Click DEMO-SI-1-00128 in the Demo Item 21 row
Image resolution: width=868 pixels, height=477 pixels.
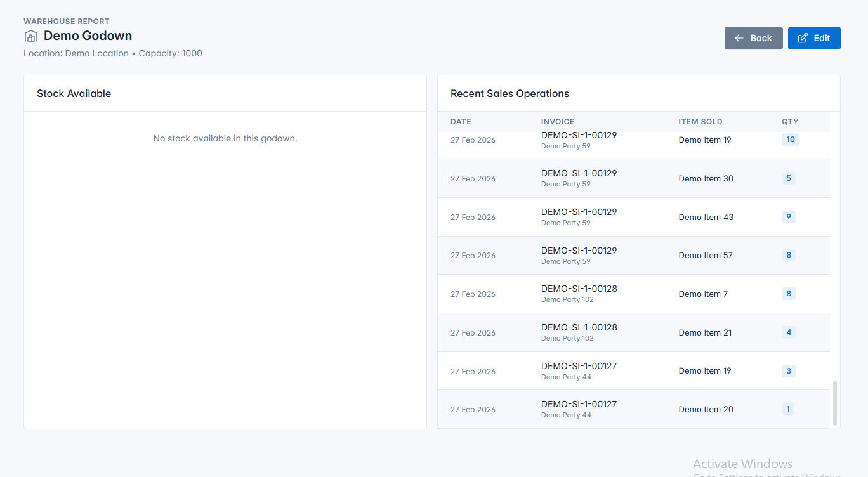[x=579, y=327]
